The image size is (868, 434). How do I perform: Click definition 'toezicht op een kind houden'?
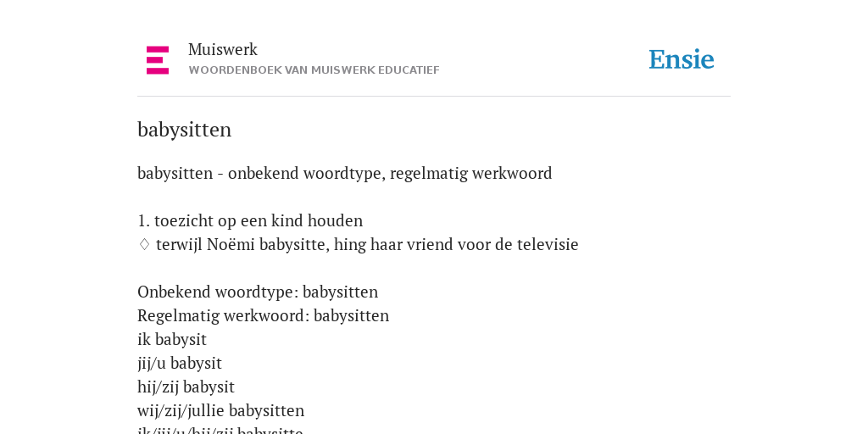[x=258, y=221]
